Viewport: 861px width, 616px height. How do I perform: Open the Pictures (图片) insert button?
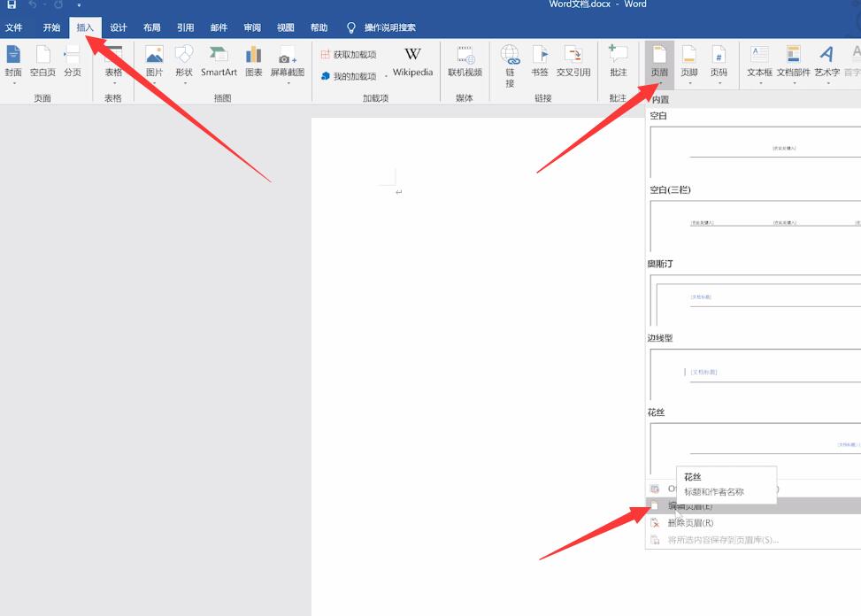tap(154, 61)
